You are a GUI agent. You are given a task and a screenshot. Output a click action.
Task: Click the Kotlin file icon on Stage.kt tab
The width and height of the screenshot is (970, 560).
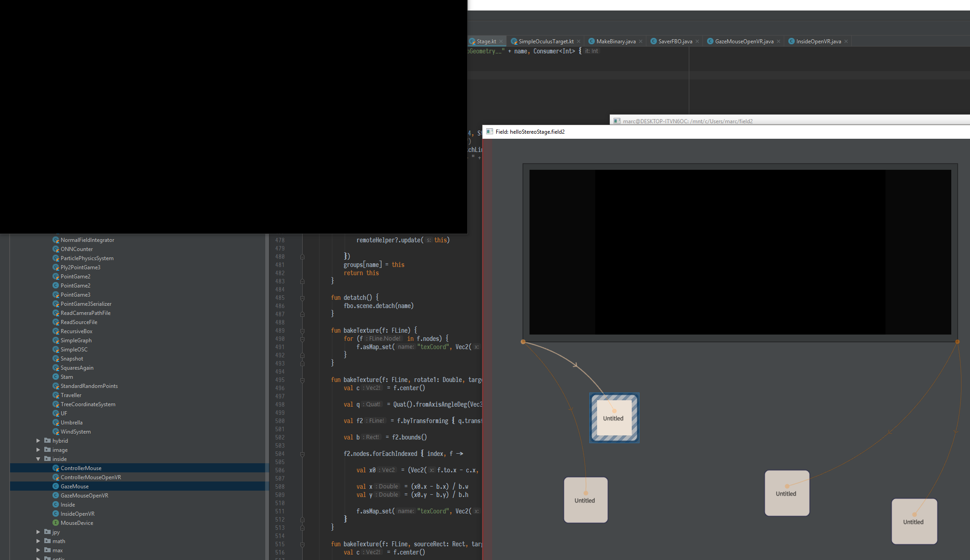[x=472, y=42]
